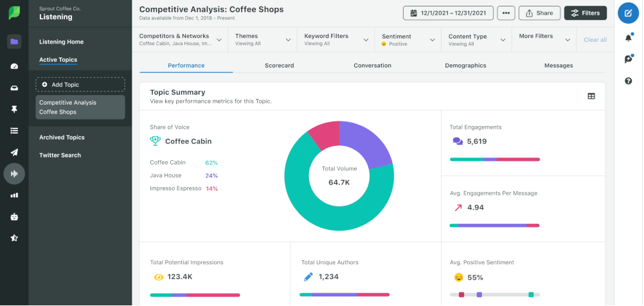The image size is (644, 306).
Task: Click the Share button
Action: 539,13
